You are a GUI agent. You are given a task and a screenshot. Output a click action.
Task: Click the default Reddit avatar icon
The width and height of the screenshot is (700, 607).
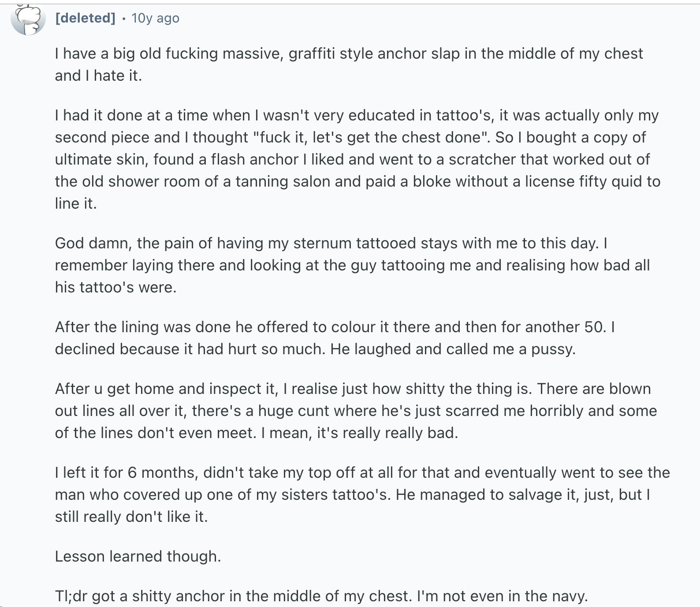pyautogui.click(x=28, y=19)
